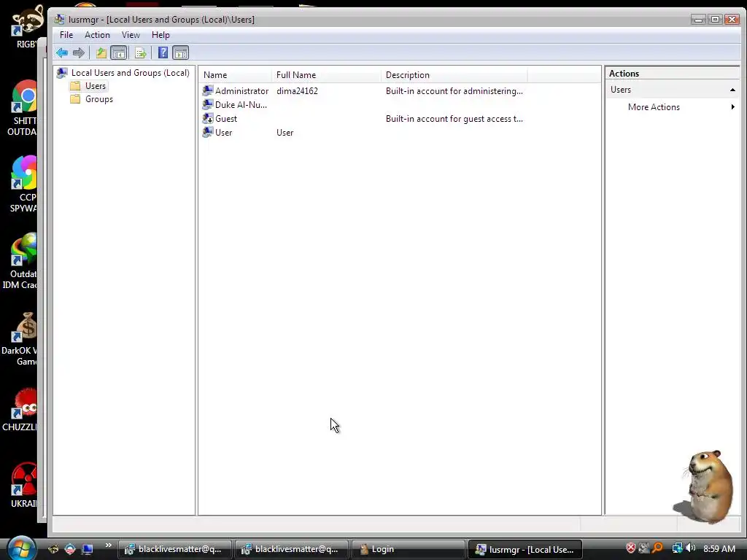747x560 pixels.
Task: Select the Administrator user account
Action: coord(241,91)
